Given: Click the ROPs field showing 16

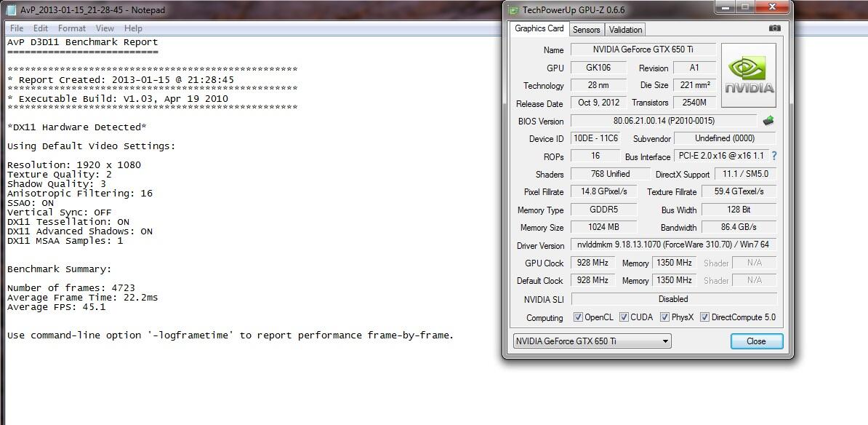Looking at the screenshot, I should [595, 156].
